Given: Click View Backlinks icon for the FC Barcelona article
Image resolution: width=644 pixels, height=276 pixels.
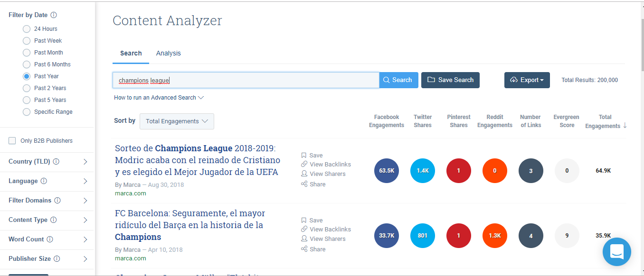Looking at the screenshot, I should (304, 229).
